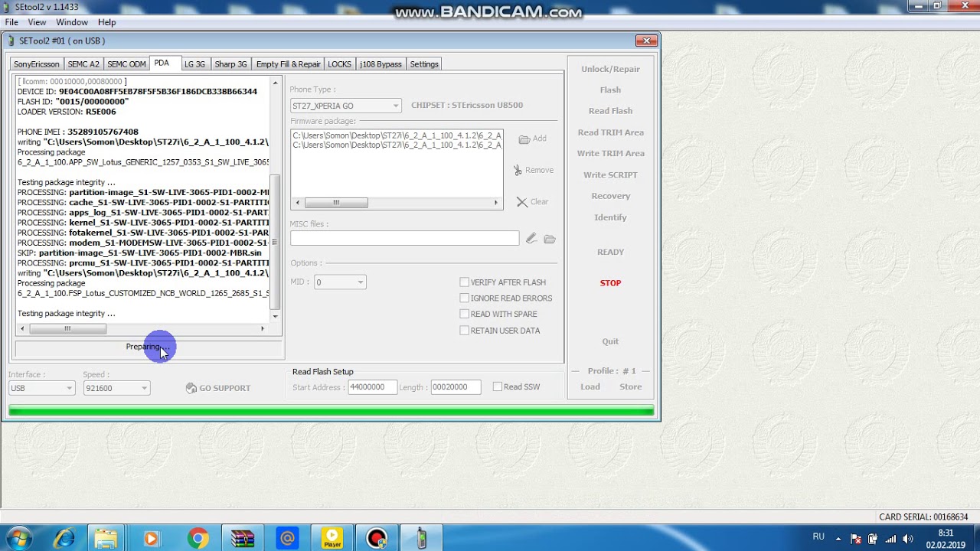Open the yellow Player app on taskbar
Screen dimensions: 980x551
[332, 539]
